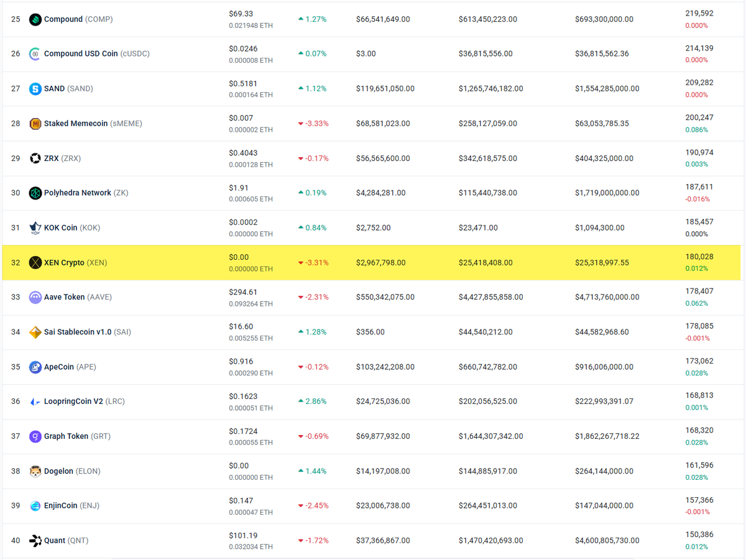Image resolution: width=746 pixels, height=560 pixels.
Task: Select the $264,451,013.00 EnjinCoin market cap
Action: coord(488,505)
